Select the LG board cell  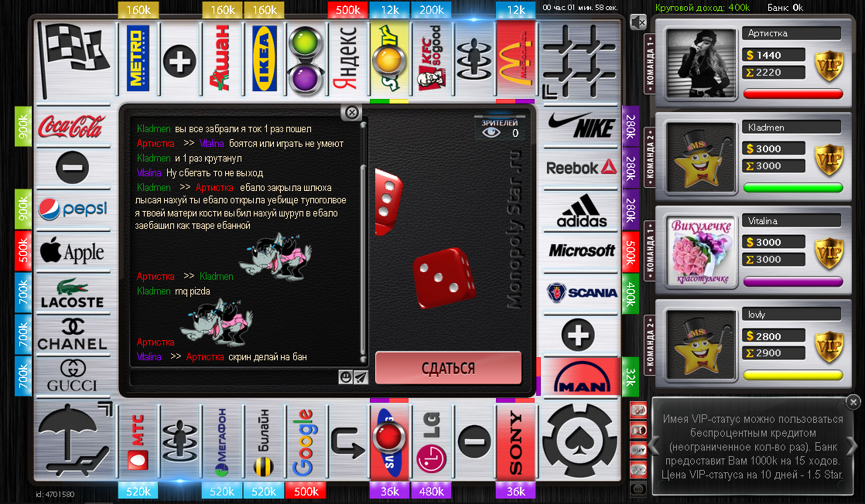point(432,442)
